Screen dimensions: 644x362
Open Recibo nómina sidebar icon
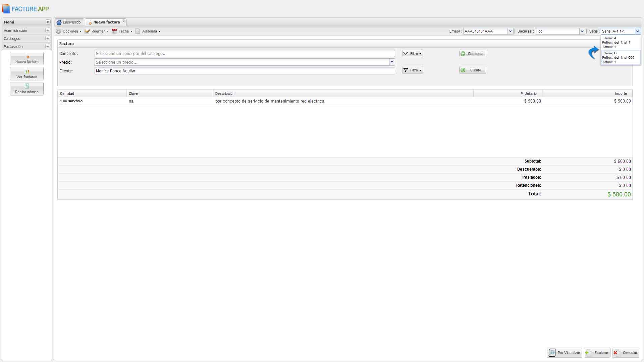coord(27,89)
